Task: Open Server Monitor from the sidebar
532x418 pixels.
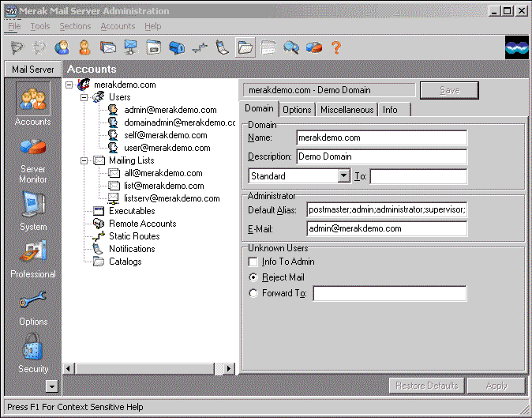Action: pos(33,147)
